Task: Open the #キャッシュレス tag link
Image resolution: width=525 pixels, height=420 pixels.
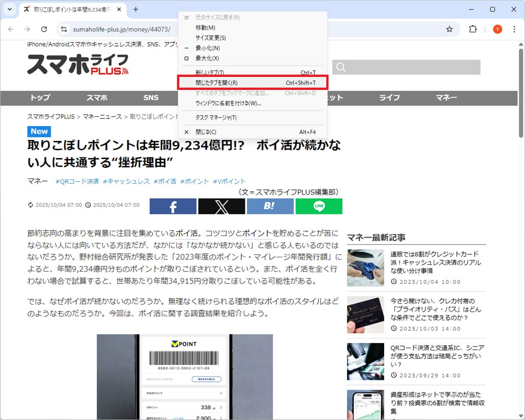Action: 126,181
